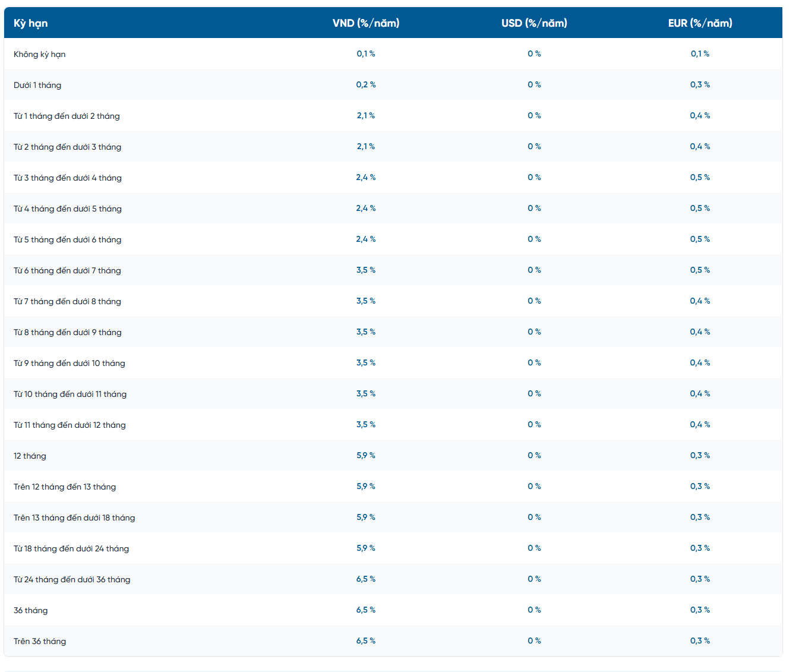Select 'Từ 24 tháng đến dưới 36 tháng' label
This screenshot has height=672, width=796.
(72, 579)
